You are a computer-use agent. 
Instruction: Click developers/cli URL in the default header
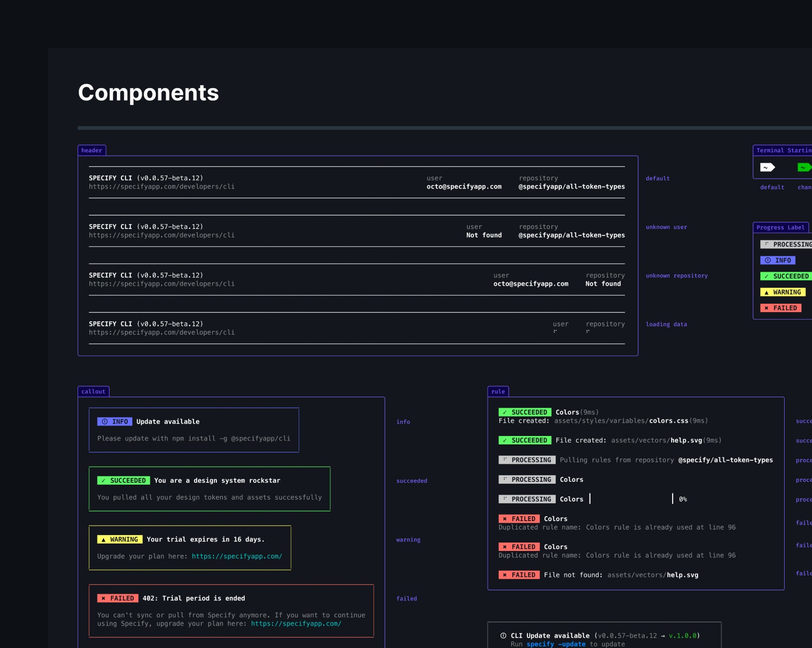pos(162,187)
